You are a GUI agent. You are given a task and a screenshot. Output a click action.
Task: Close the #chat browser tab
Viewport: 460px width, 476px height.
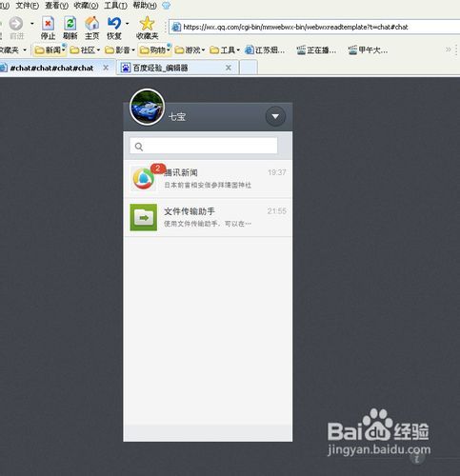point(106,68)
